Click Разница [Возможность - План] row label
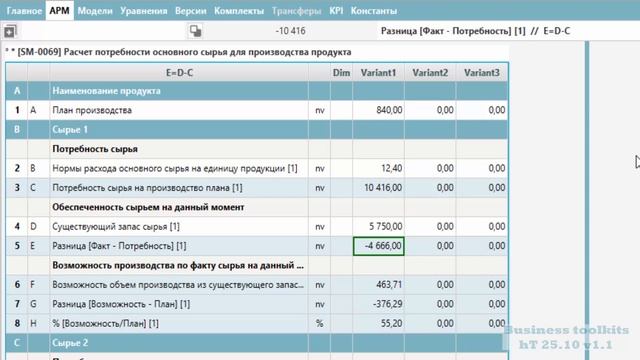The height and width of the screenshot is (360, 640). coord(121,304)
